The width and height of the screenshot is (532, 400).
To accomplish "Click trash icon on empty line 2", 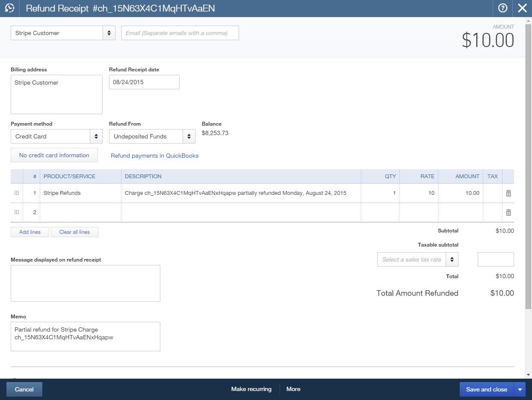I will point(508,212).
